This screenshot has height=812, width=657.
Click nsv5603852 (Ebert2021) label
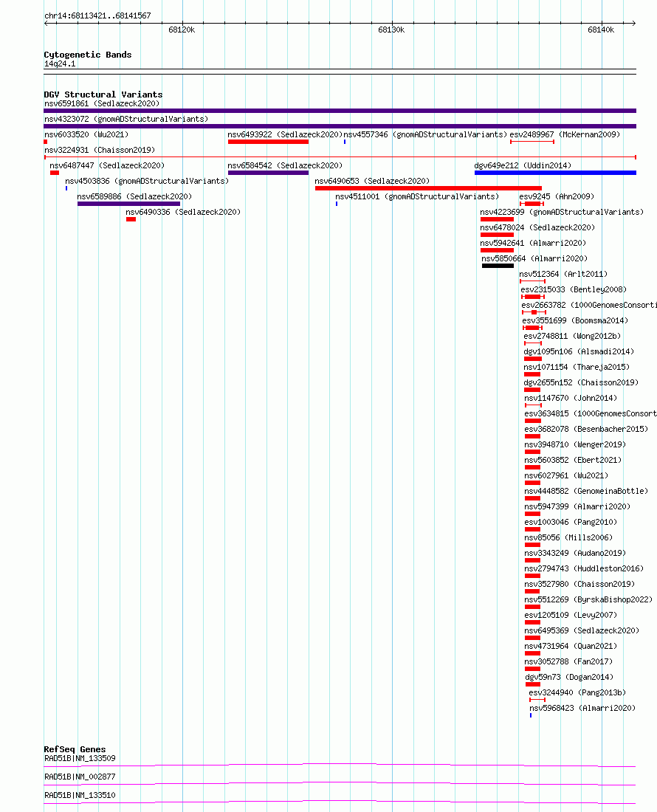pos(573,461)
